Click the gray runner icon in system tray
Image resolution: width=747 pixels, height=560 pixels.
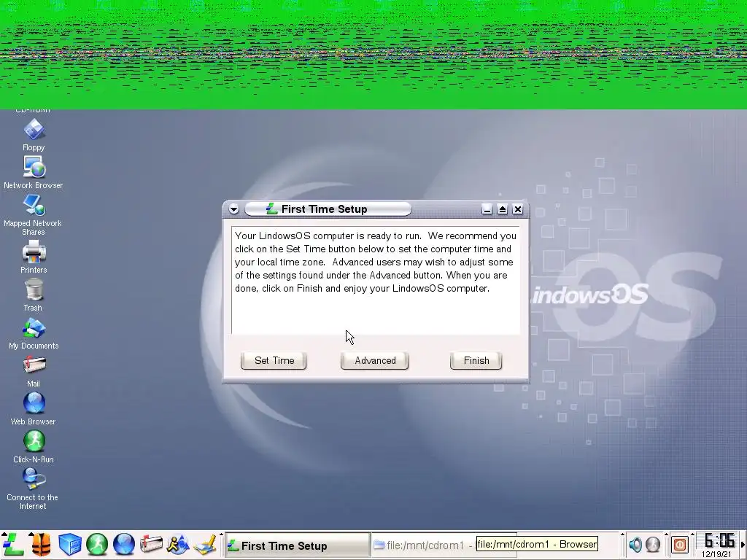pyautogui.click(x=653, y=544)
